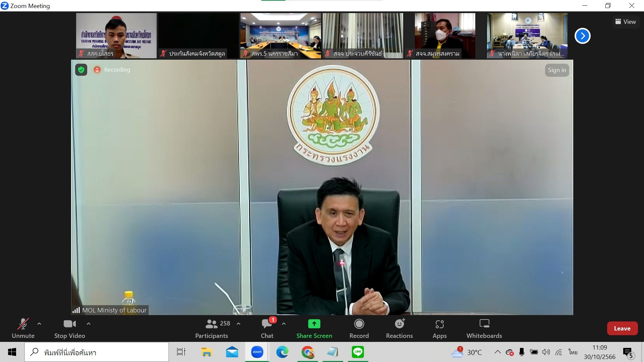Screen dimensions: 644x362
Task: Open chat options caret
Action: click(x=284, y=324)
